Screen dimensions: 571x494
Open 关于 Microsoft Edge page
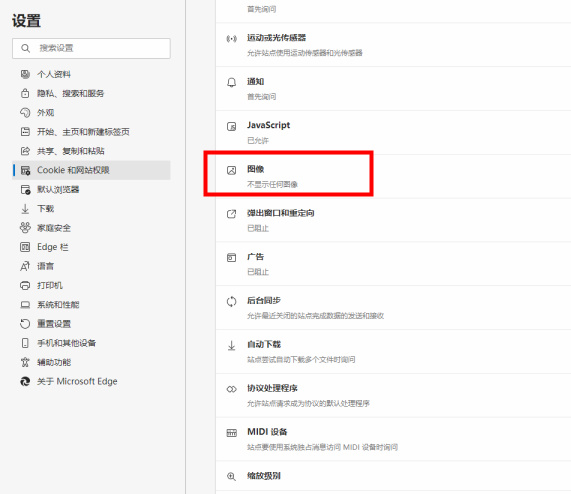click(x=91, y=382)
